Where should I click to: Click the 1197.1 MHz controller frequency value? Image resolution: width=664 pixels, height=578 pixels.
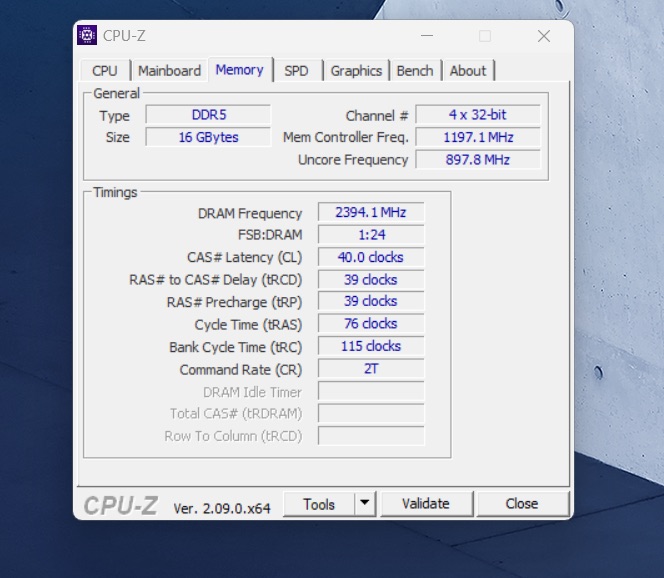pos(478,137)
